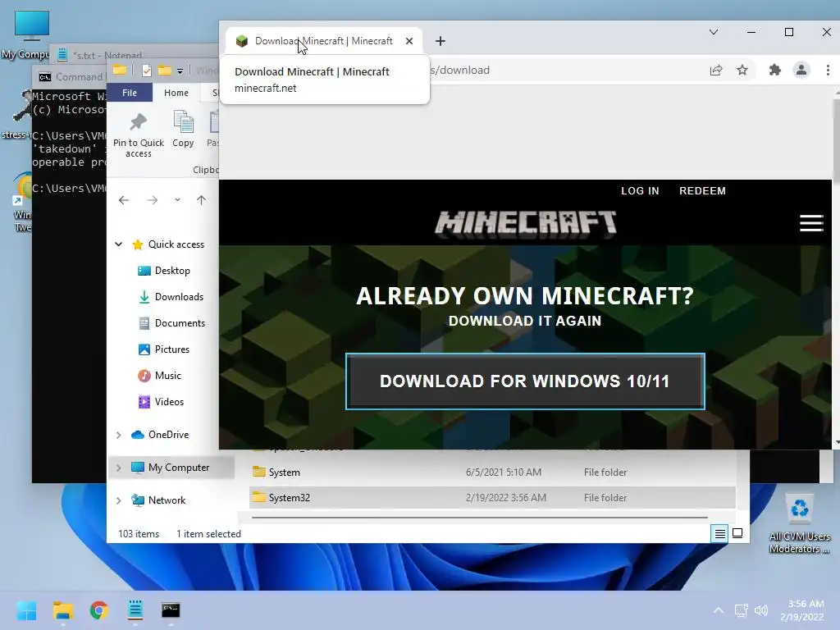The image size is (840, 630).
Task: Click the horizontal scrollbar in Explorer
Action: [x=479, y=518]
